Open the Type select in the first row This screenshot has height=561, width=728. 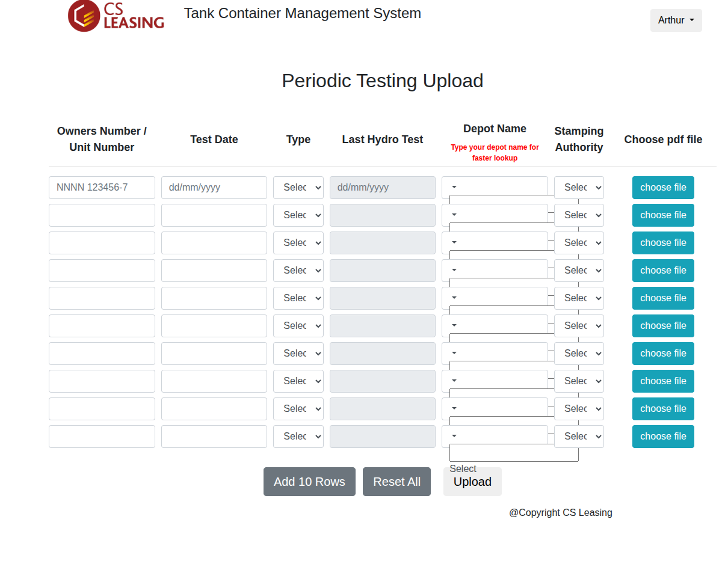tap(298, 188)
